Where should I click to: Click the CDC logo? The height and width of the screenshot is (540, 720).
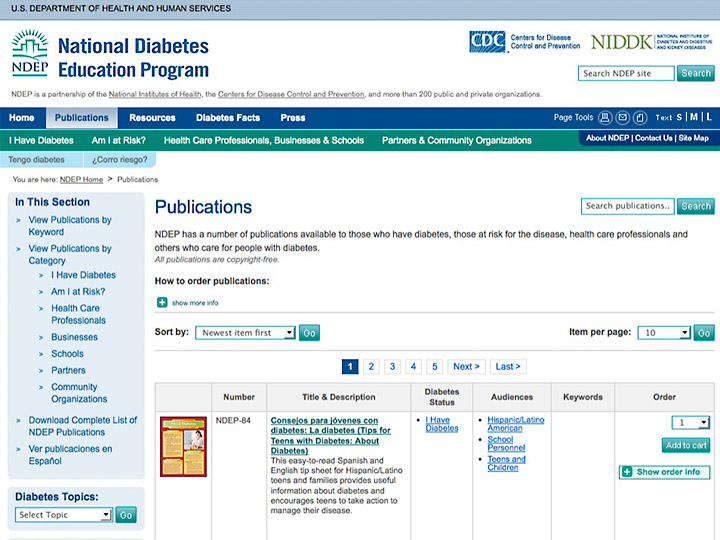point(487,42)
